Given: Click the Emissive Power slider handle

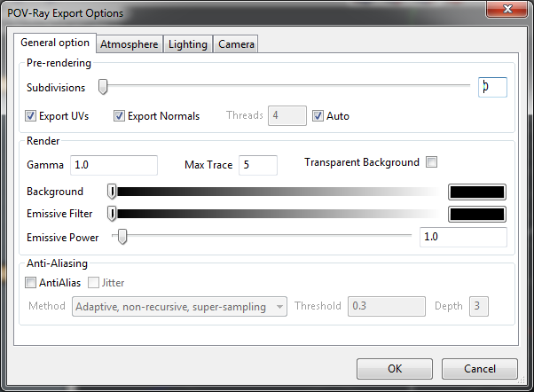Looking at the screenshot, I should (x=122, y=237).
